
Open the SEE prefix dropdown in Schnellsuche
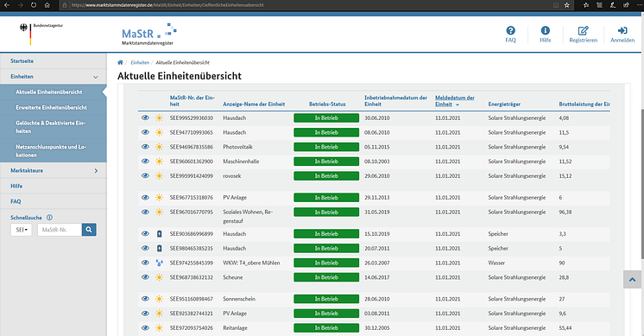pos(22,230)
